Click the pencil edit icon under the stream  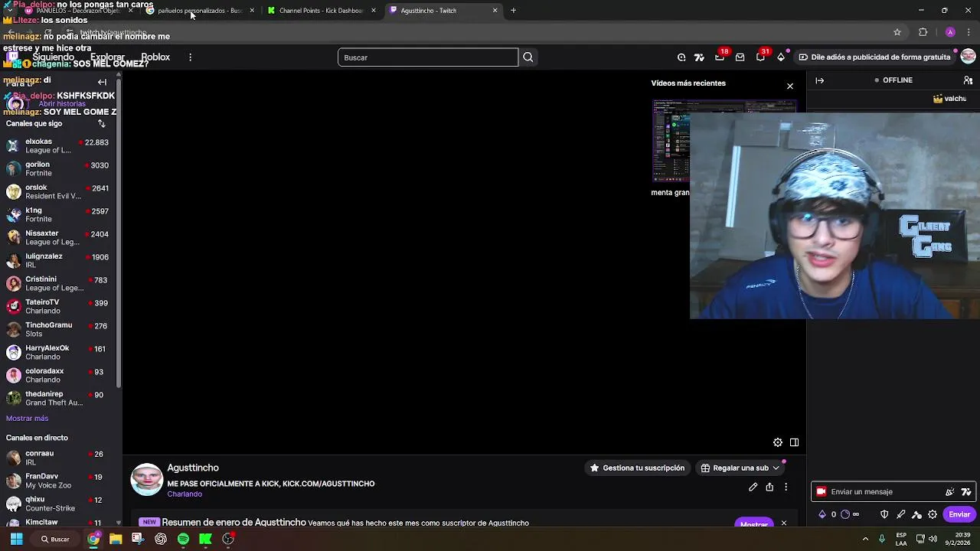coord(753,487)
